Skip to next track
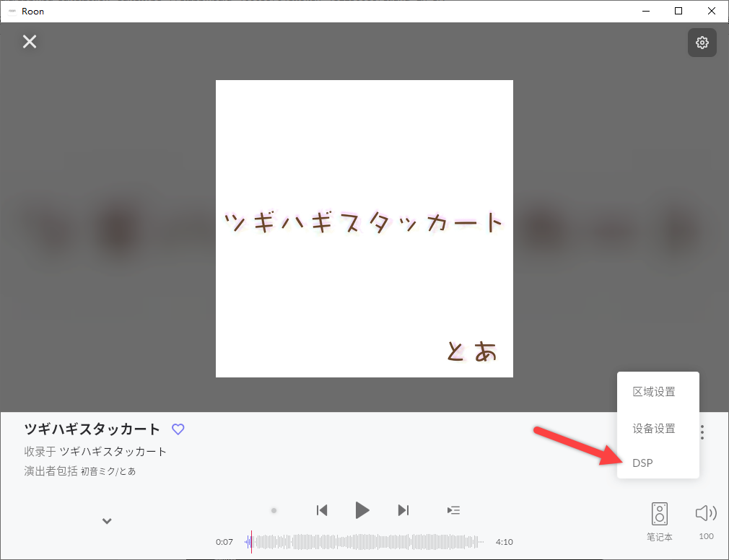The image size is (729, 560). [403, 510]
